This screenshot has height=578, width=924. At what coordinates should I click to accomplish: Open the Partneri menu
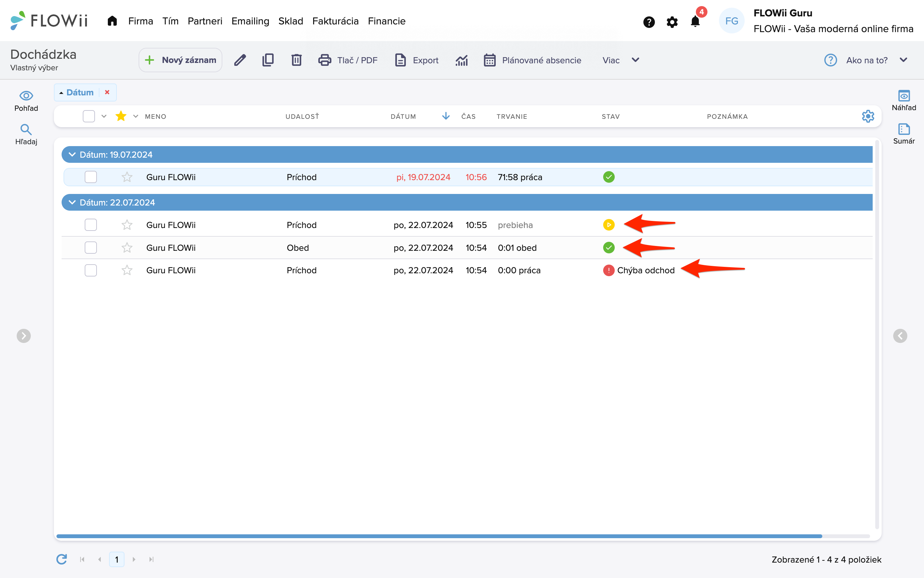click(205, 21)
